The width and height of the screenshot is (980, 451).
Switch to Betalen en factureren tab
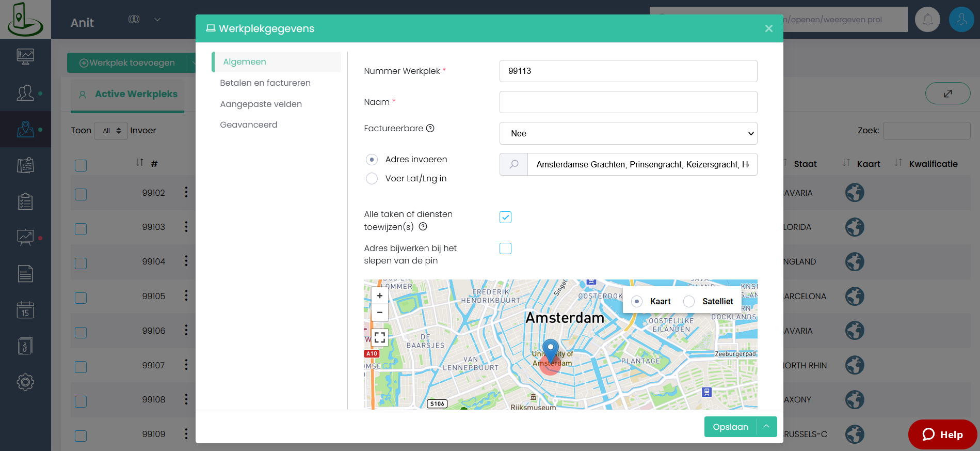265,83
